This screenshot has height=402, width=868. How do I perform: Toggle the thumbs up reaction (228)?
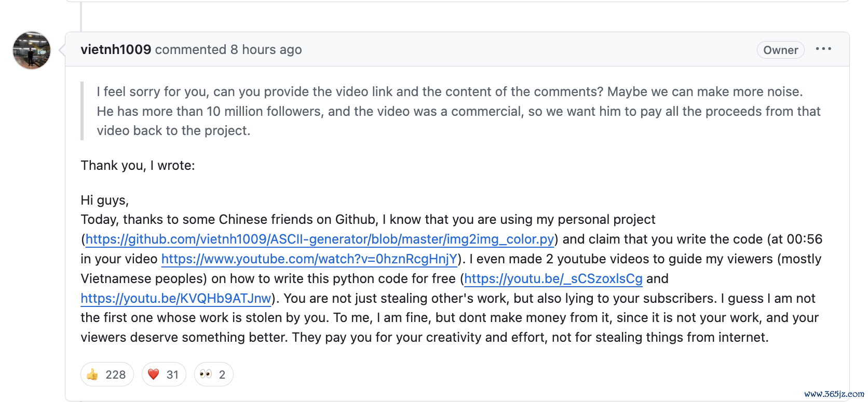tap(107, 374)
